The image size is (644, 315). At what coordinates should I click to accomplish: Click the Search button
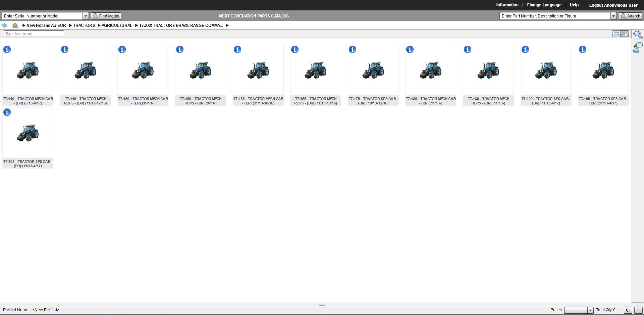[630, 16]
